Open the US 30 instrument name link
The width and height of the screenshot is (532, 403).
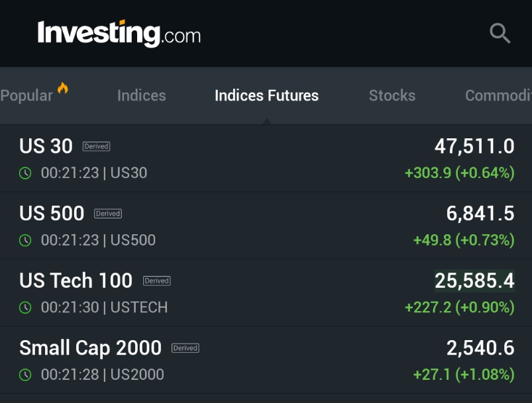point(46,146)
